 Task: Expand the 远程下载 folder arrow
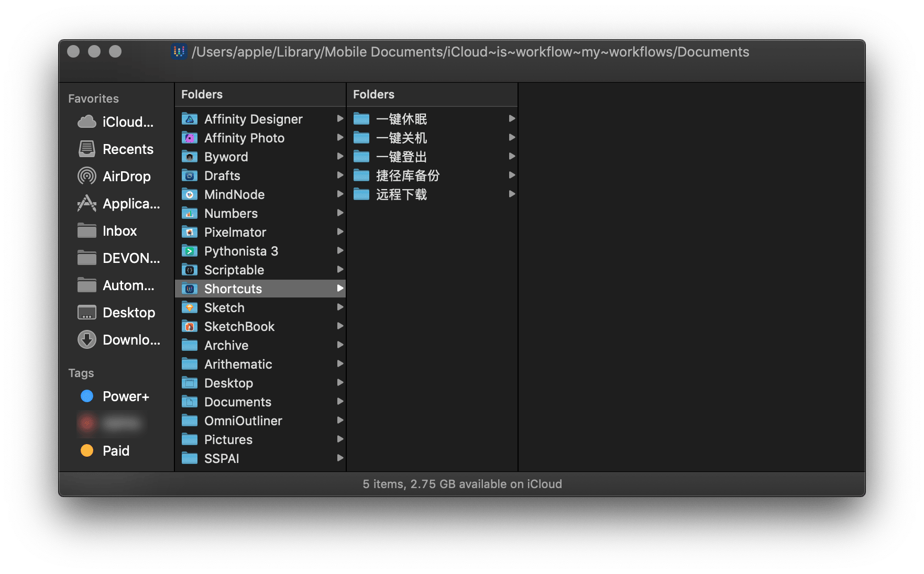pyautogui.click(x=512, y=194)
